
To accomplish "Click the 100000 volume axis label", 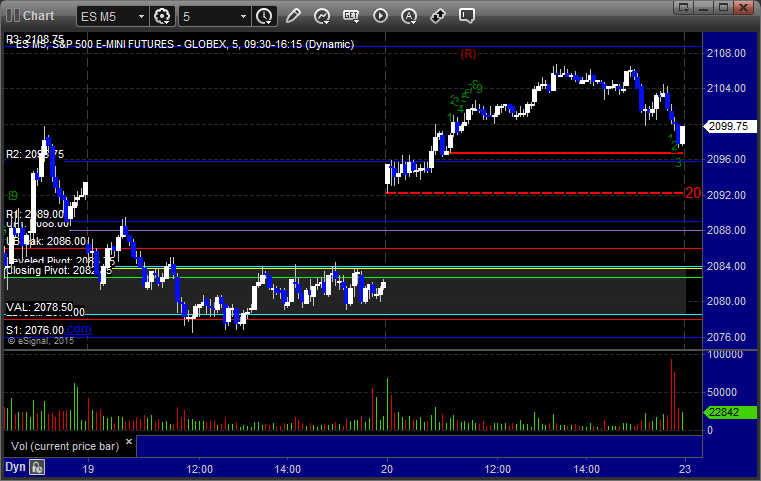I will [x=725, y=354].
